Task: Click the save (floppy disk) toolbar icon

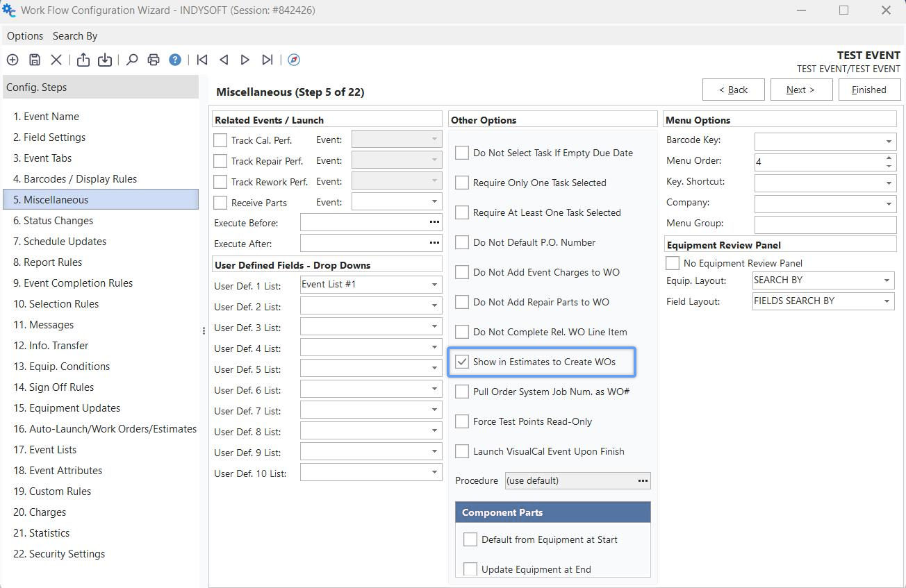Action: click(x=35, y=60)
